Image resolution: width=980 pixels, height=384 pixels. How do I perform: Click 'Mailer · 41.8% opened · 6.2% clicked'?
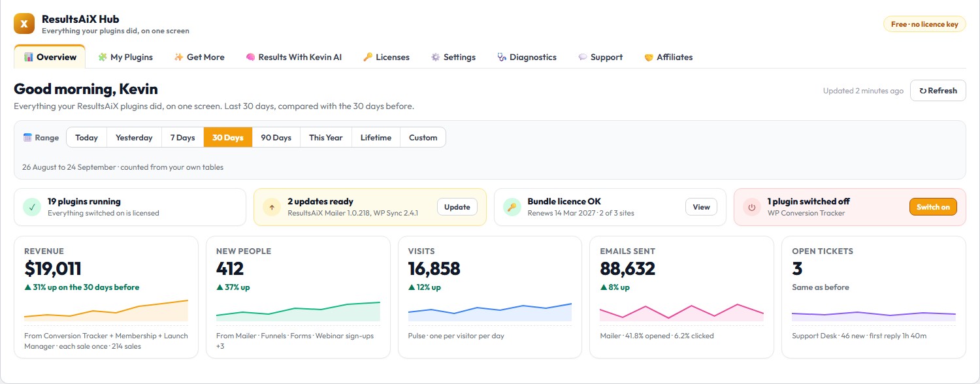pyautogui.click(x=657, y=336)
